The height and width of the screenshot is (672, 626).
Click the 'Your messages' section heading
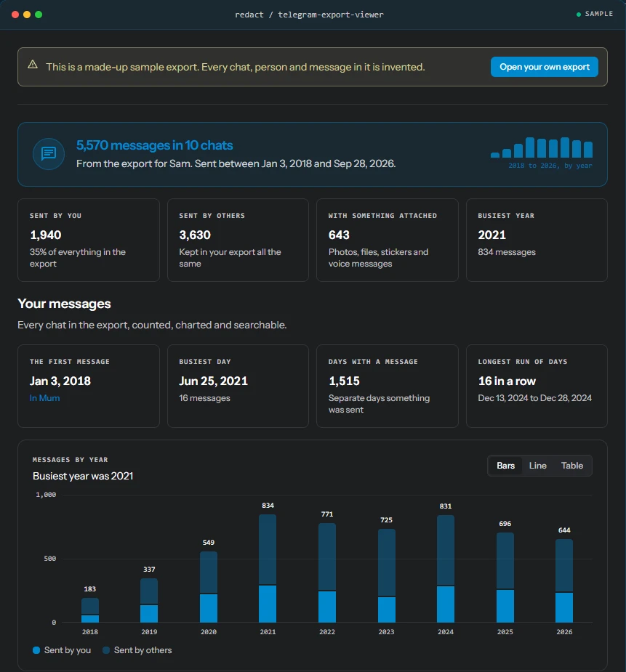(x=64, y=304)
